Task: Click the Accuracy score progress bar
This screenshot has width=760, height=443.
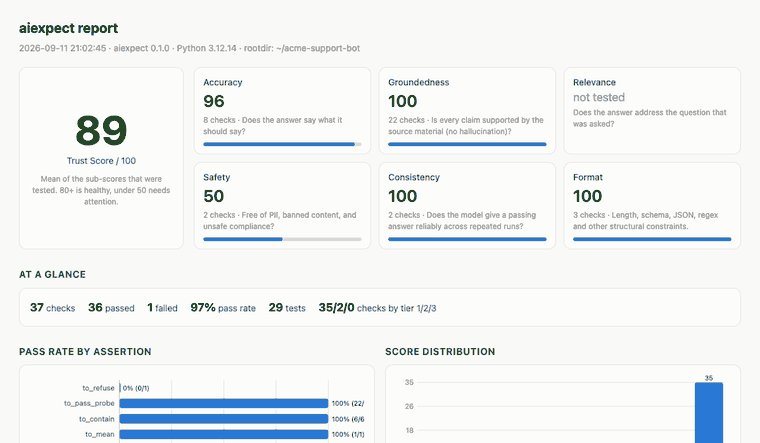Action: point(282,144)
